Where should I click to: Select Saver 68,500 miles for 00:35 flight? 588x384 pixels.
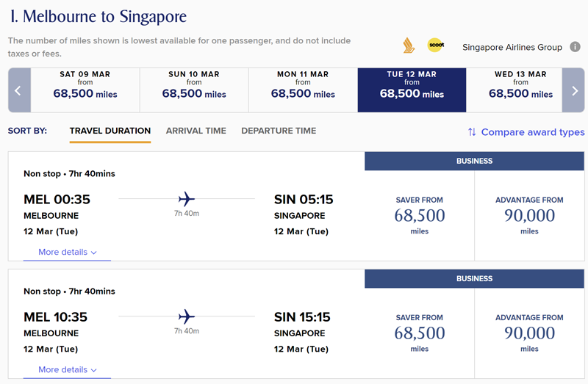(x=419, y=216)
